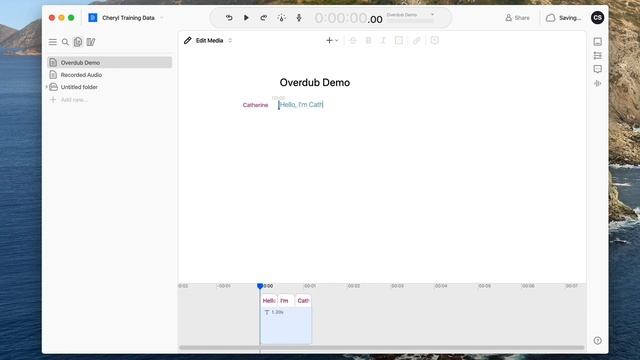The height and width of the screenshot is (360, 640).
Task: Click the Overdub Demo title heading
Action: [315, 82]
